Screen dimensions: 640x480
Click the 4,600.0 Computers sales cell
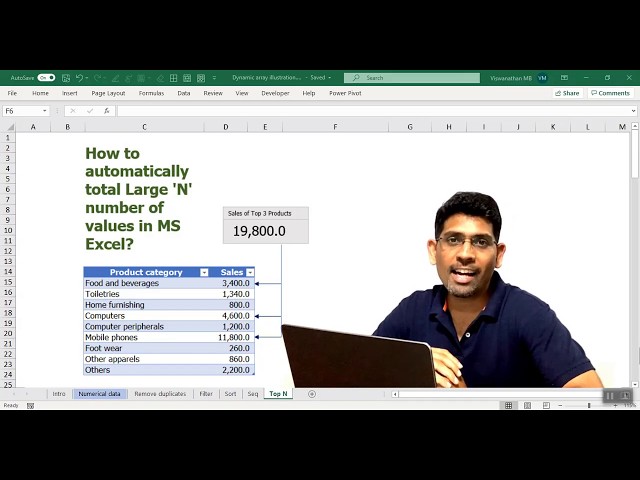click(232, 316)
